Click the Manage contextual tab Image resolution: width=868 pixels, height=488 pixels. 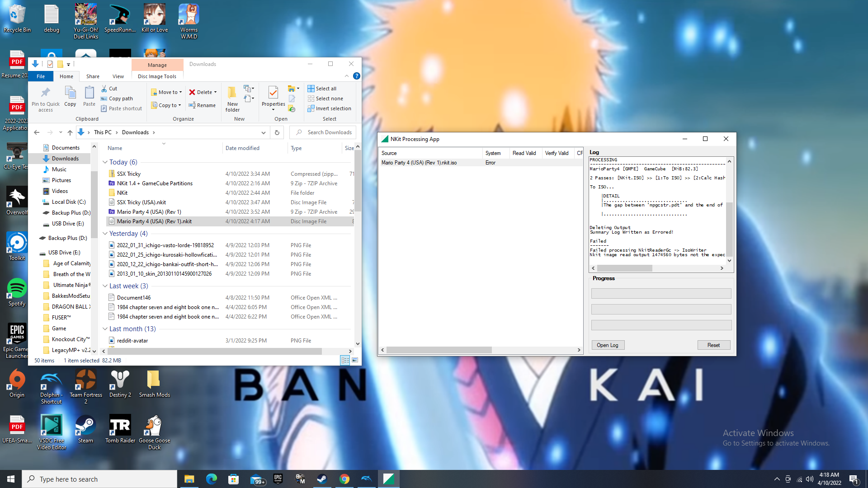(x=157, y=65)
